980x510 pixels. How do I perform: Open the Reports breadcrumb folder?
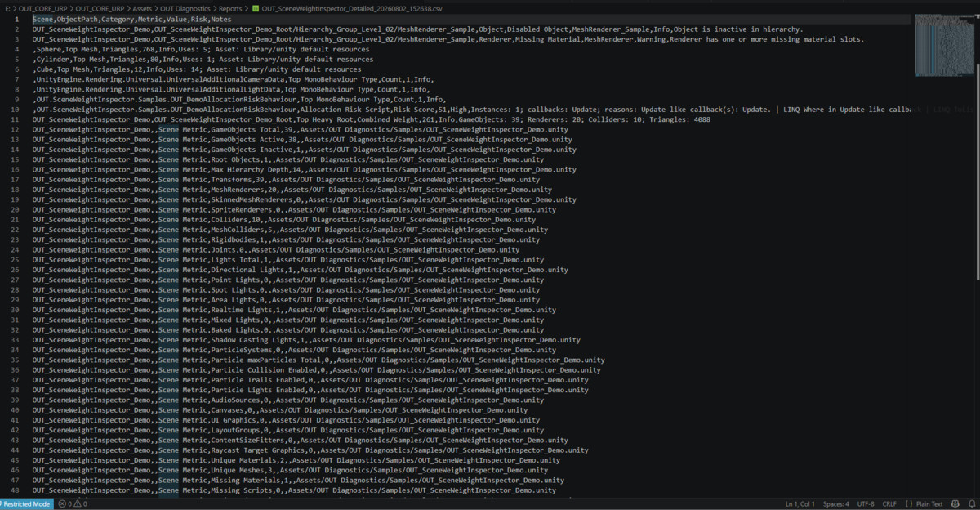pos(230,8)
